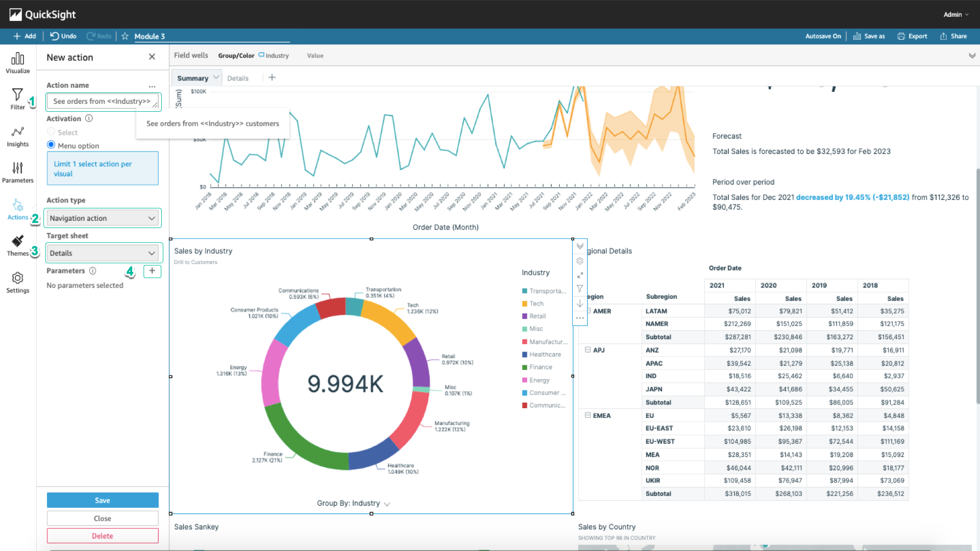Click the Sales by Country visual title

pos(607,527)
